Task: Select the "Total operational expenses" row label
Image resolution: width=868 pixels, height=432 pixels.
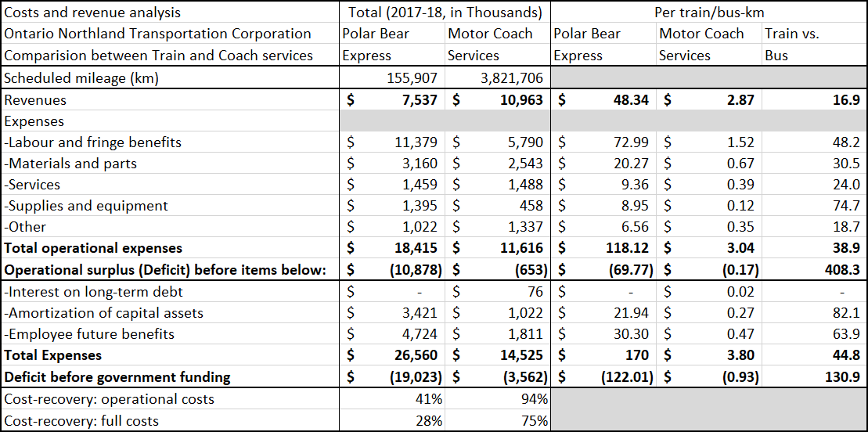Action: coord(93,248)
